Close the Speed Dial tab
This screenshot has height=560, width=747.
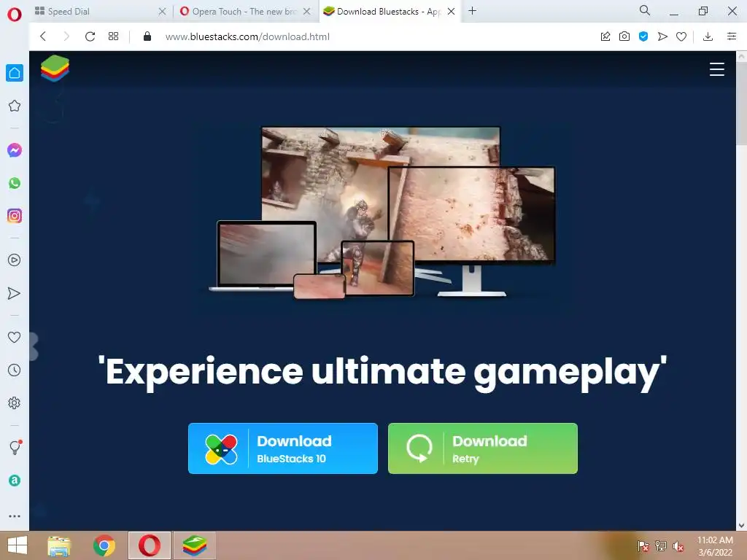coord(162,12)
